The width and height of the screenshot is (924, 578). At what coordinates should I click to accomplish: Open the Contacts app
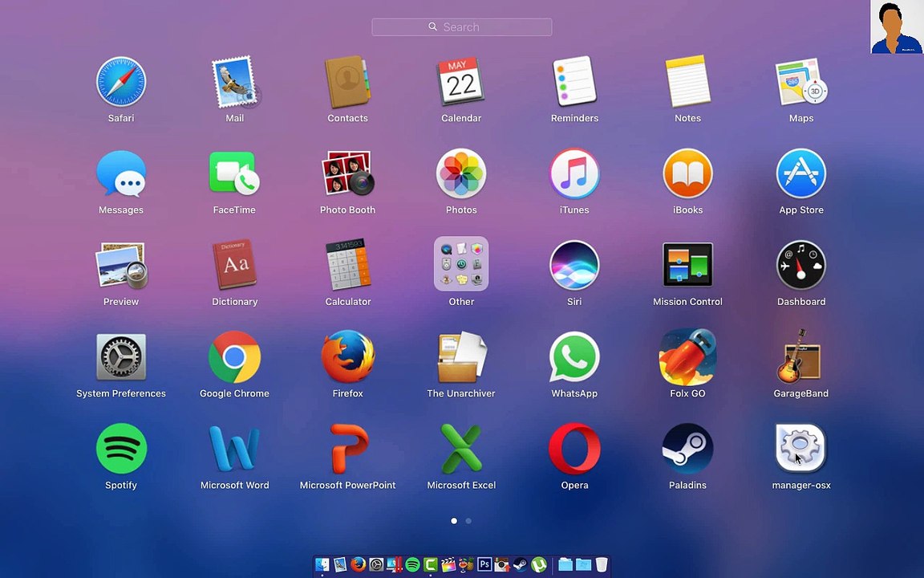[x=347, y=82]
